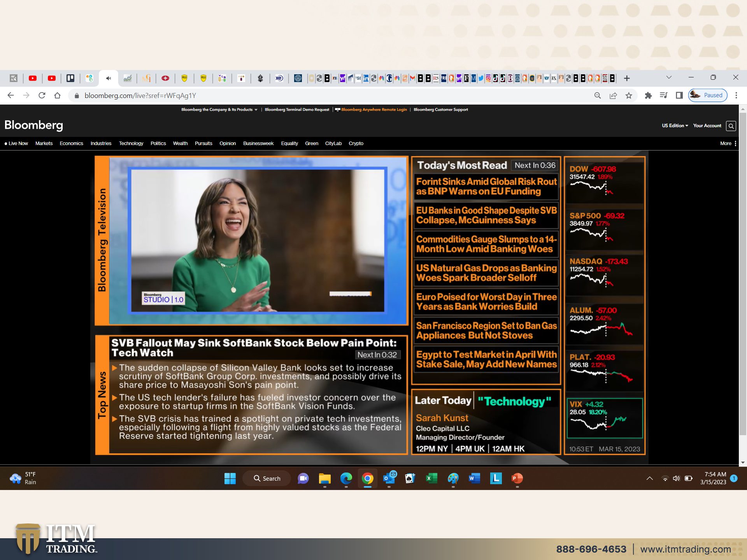The width and height of the screenshot is (747, 560).
Task: Share this page from address bar
Action: [613, 95]
